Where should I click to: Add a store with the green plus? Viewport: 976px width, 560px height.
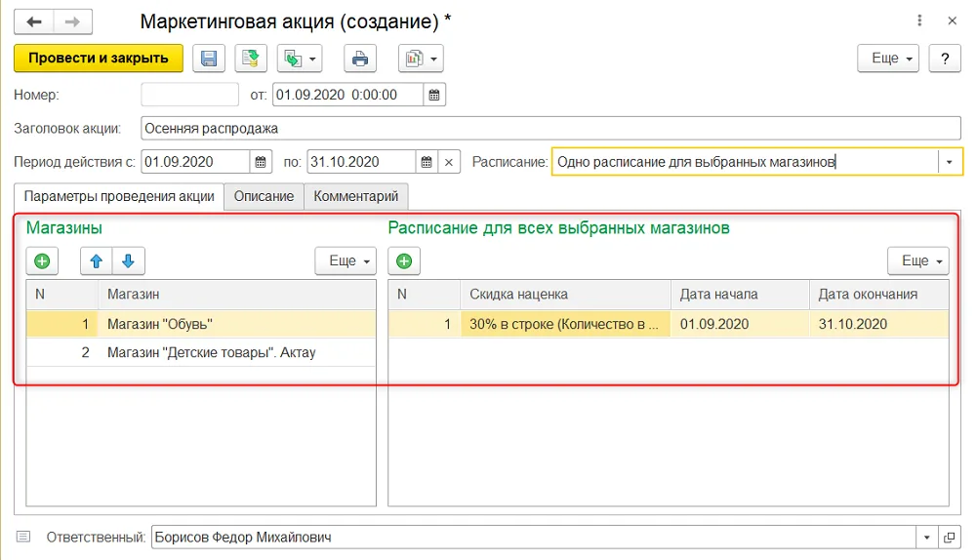point(42,260)
